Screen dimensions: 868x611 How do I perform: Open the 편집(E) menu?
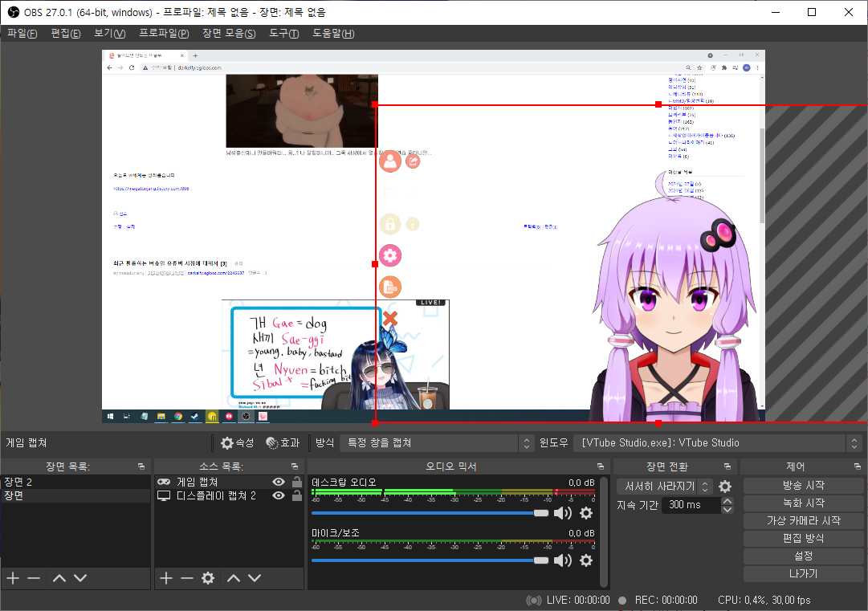pyautogui.click(x=65, y=33)
